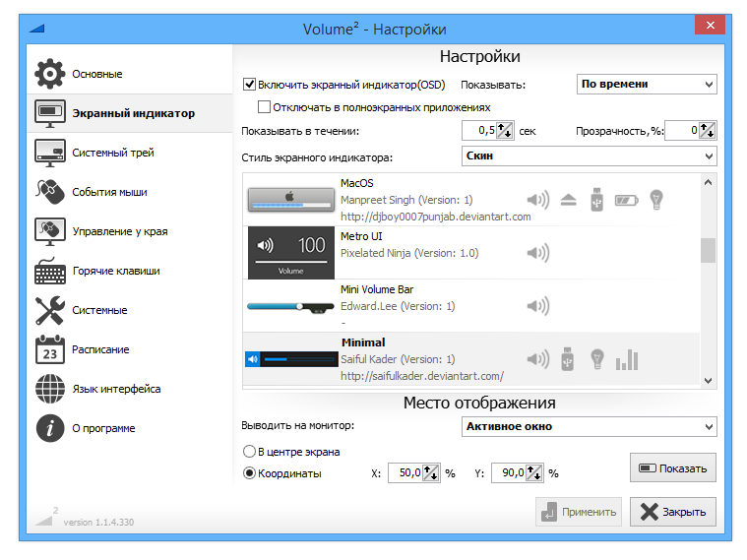747x560 pixels.
Task: Select the Minimal skin preview thumbnail
Action: [291, 359]
